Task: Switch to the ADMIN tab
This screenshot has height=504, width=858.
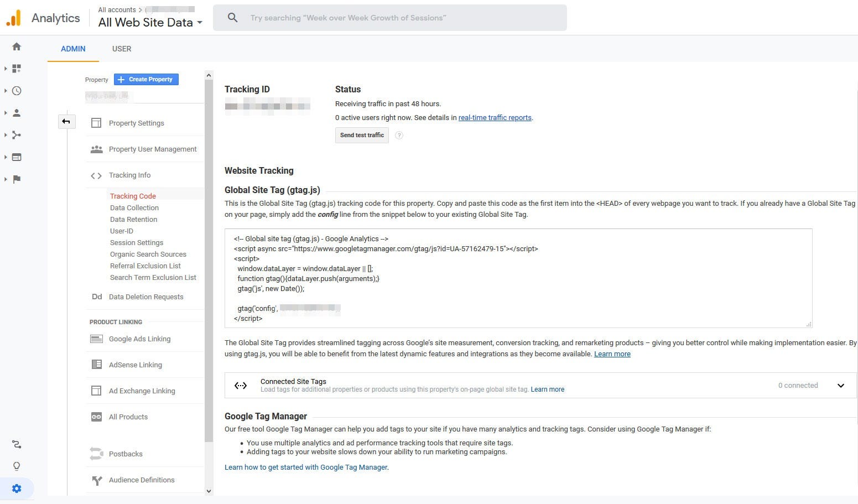Action: click(73, 49)
